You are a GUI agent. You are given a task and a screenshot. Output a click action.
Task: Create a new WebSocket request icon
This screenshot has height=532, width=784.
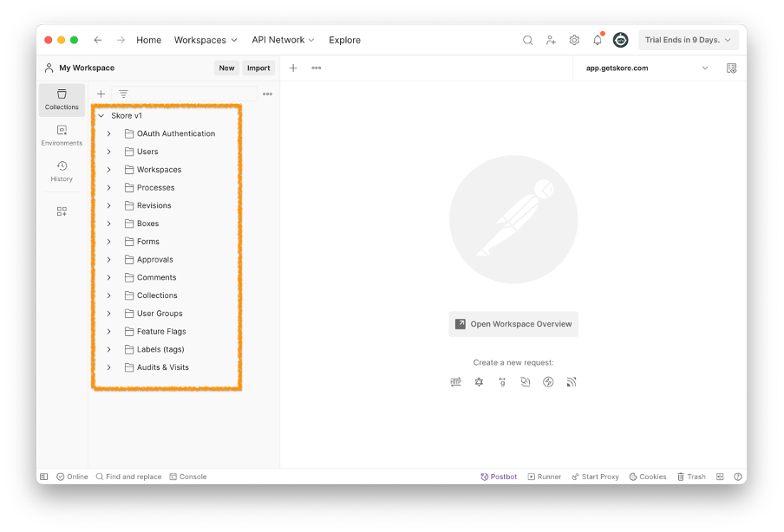click(525, 382)
